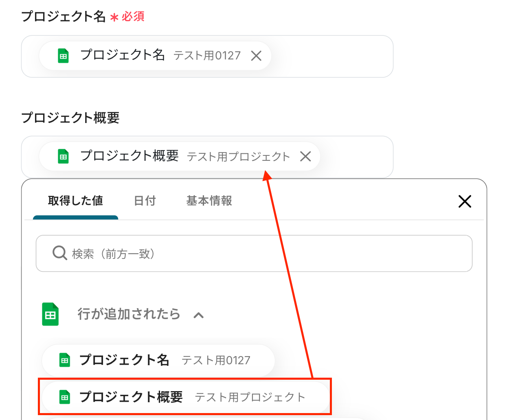
Task: Click inside the プロジェクト名 input field
Action: [x=331, y=56]
